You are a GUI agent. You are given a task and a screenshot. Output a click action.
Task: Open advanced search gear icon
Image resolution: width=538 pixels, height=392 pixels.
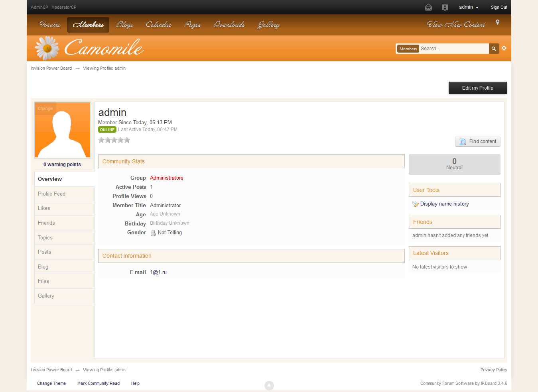(504, 48)
